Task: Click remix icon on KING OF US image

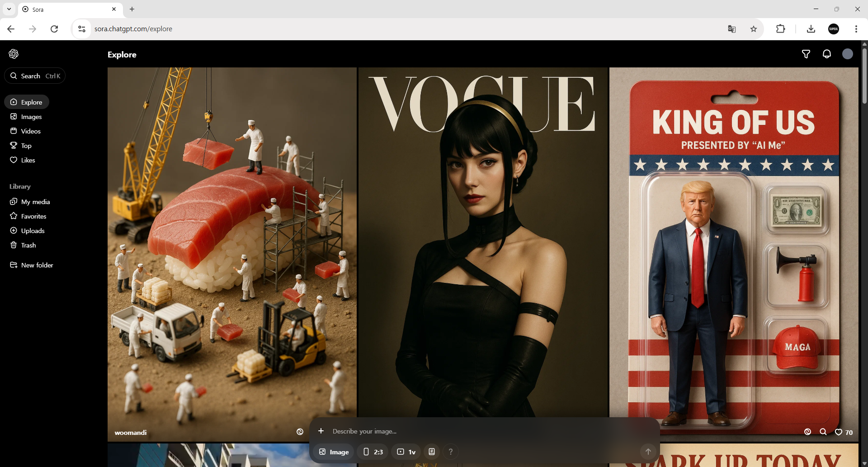Action: coord(808,432)
